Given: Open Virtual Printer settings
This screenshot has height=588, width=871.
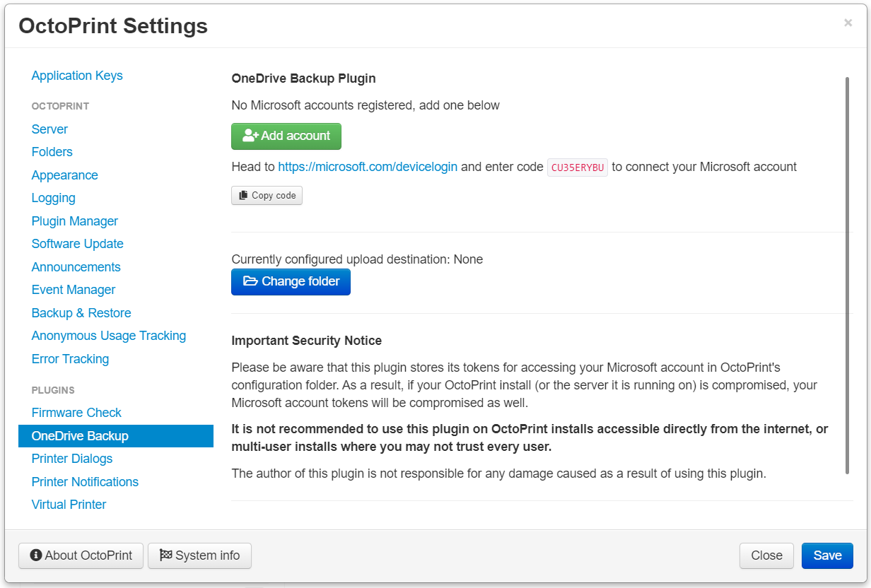Looking at the screenshot, I should click(x=69, y=505).
